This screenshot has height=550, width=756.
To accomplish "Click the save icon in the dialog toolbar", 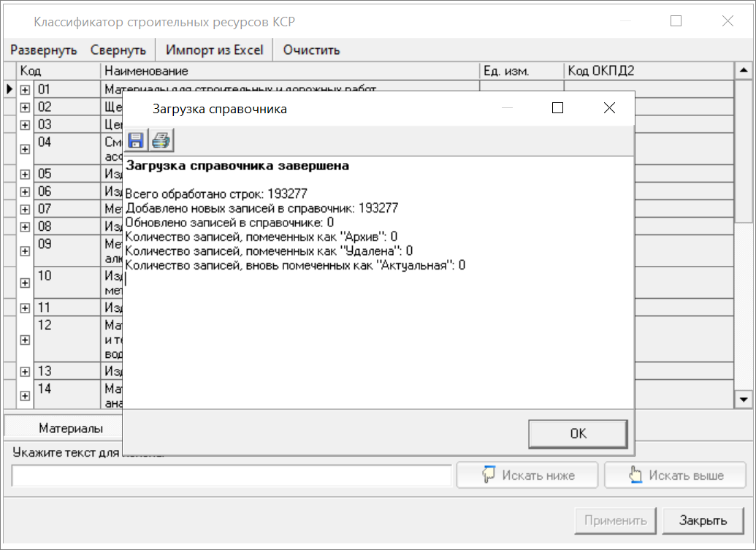I will 136,140.
